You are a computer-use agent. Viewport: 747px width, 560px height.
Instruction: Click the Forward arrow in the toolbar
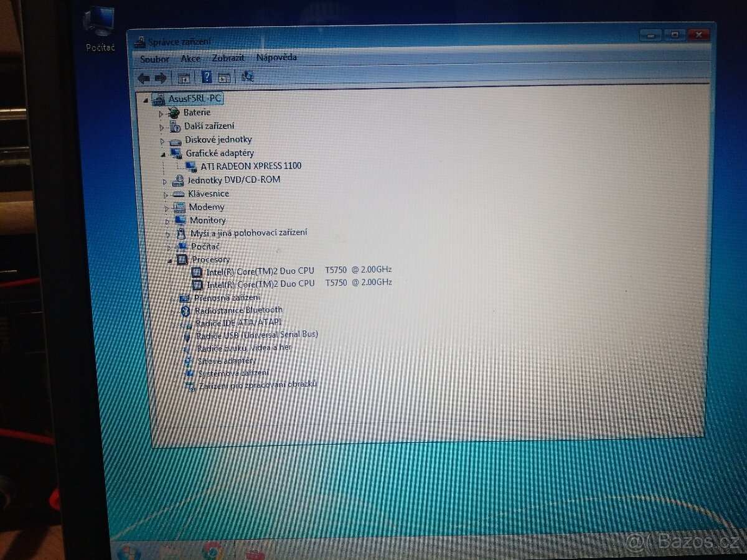(x=161, y=78)
